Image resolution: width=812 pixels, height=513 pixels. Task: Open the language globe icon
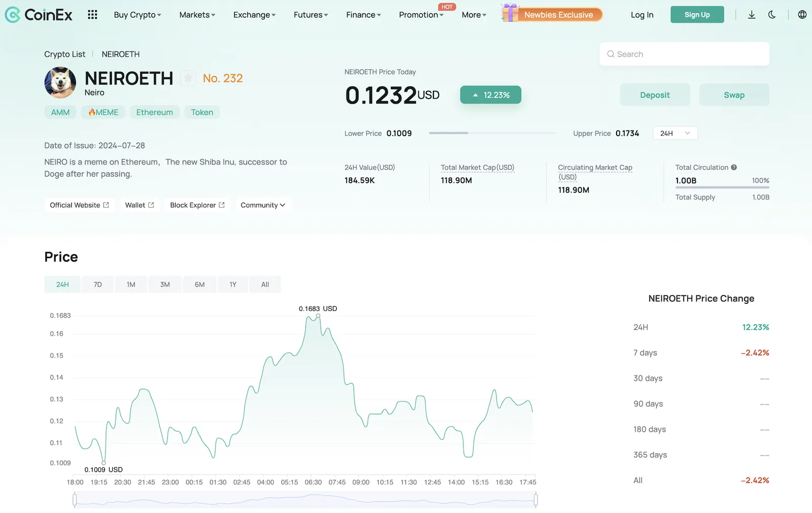(x=802, y=15)
